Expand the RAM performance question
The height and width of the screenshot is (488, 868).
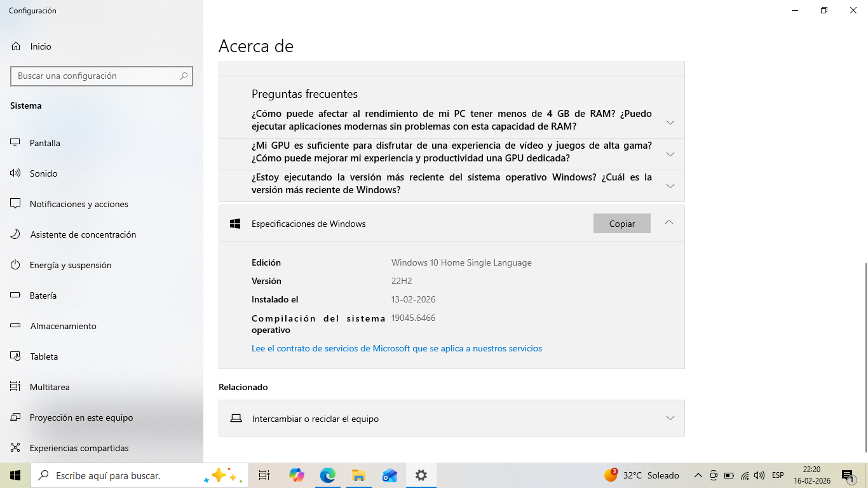(670, 122)
